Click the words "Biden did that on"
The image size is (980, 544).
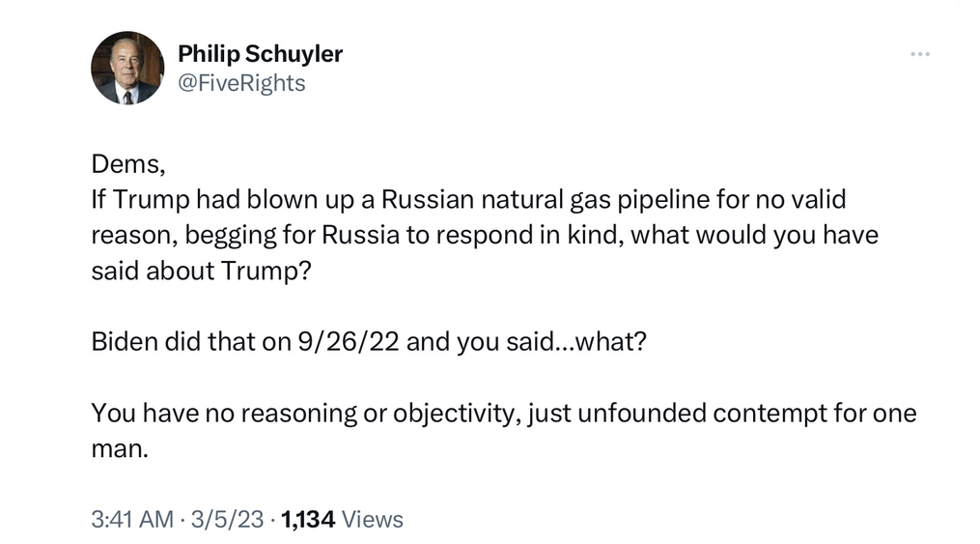click(x=191, y=342)
